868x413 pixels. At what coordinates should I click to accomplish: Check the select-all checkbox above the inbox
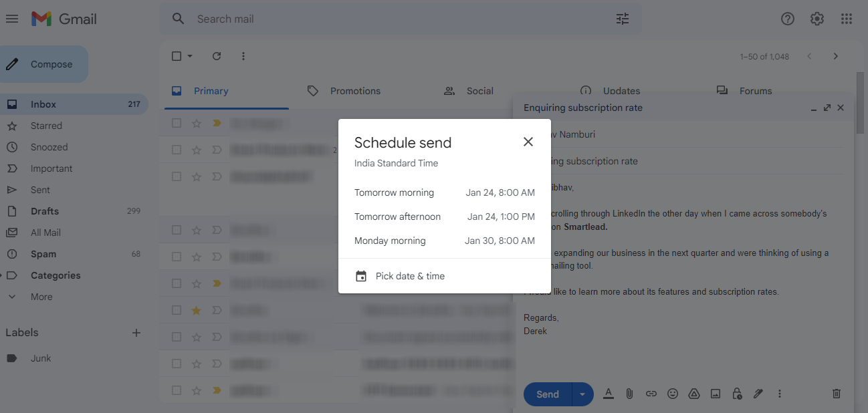click(176, 56)
